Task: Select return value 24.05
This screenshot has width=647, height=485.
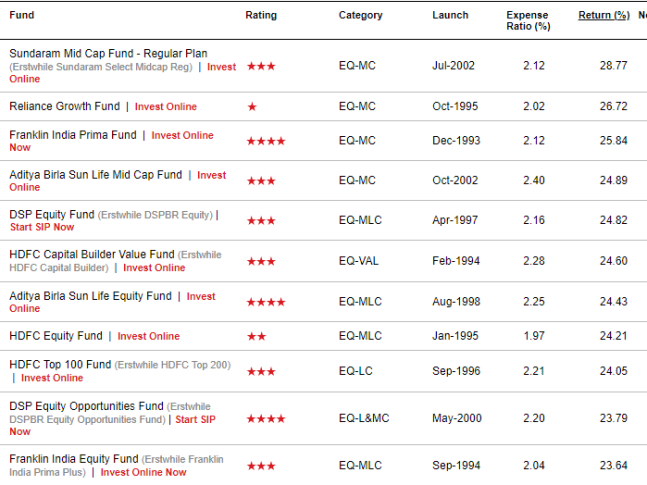Action: pyautogui.click(x=614, y=371)
